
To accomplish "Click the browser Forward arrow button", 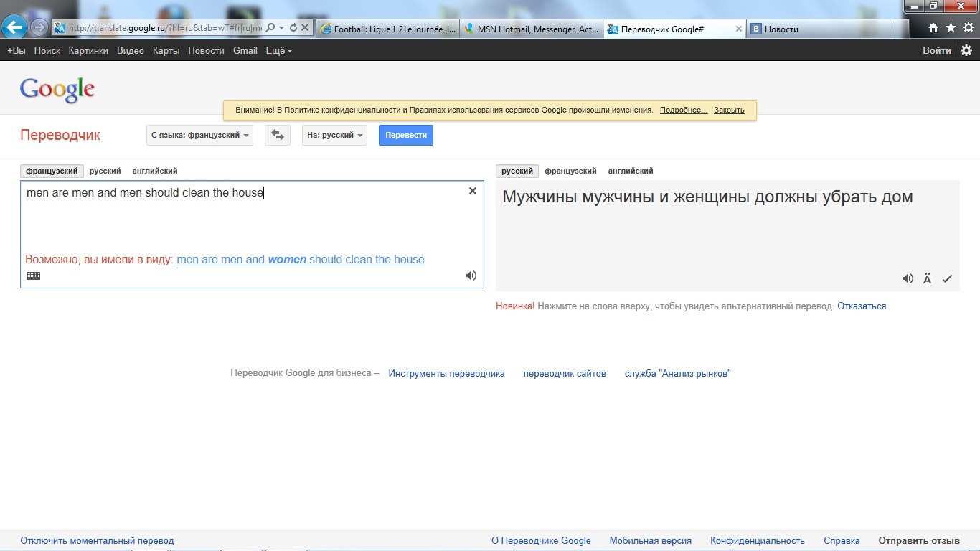I will pos(39,28).
